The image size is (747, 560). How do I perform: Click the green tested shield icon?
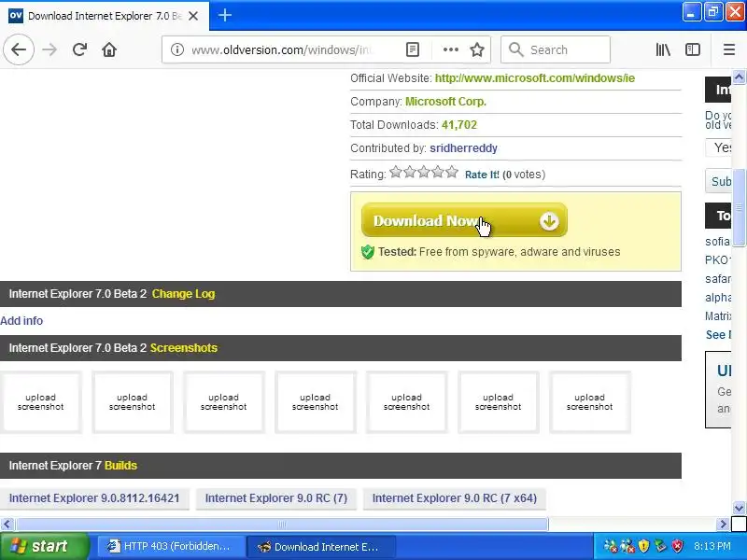click(368, 252)
